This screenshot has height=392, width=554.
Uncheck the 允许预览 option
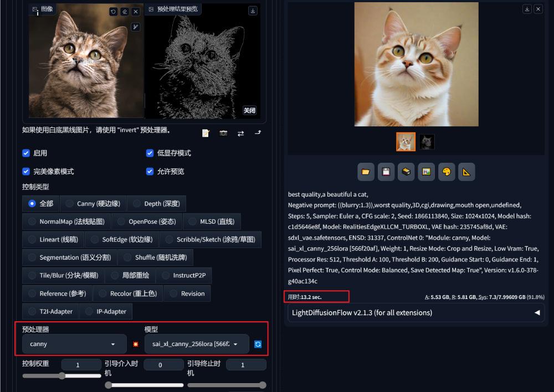point(150,171)
